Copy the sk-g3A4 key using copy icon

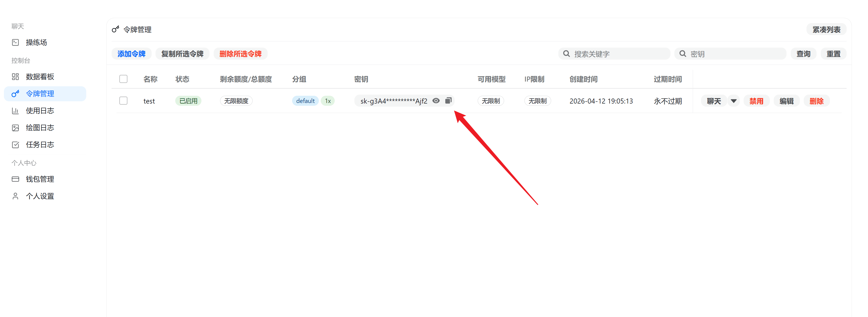(x=448, y=100)
